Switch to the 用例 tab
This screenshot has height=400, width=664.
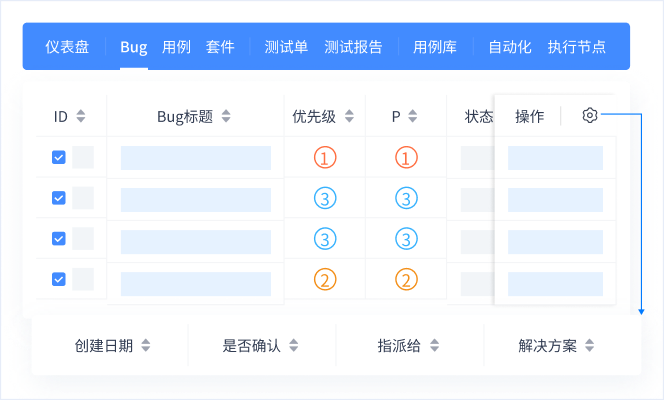(176, 47)
